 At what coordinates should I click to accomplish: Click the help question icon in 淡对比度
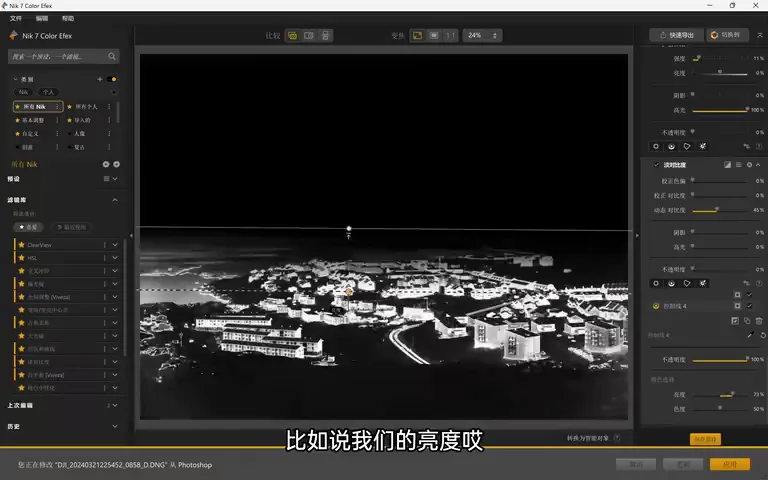(x=759, y=284)
